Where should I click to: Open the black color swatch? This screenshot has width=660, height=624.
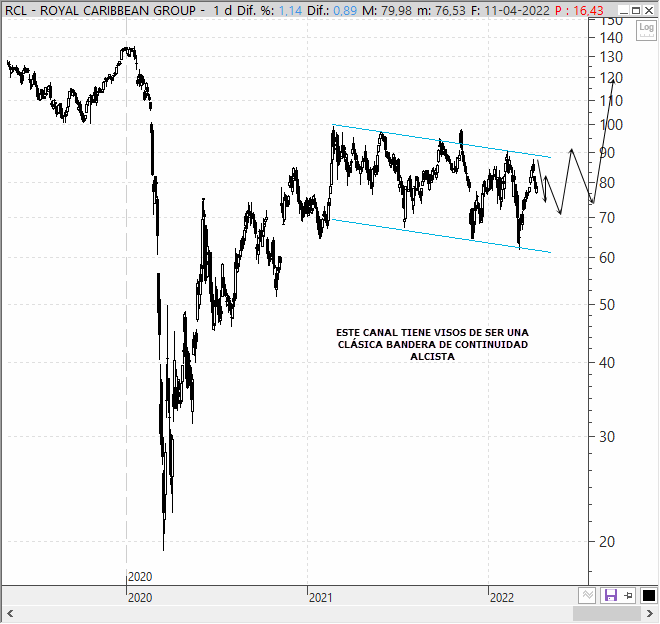[x=648, y=595]
